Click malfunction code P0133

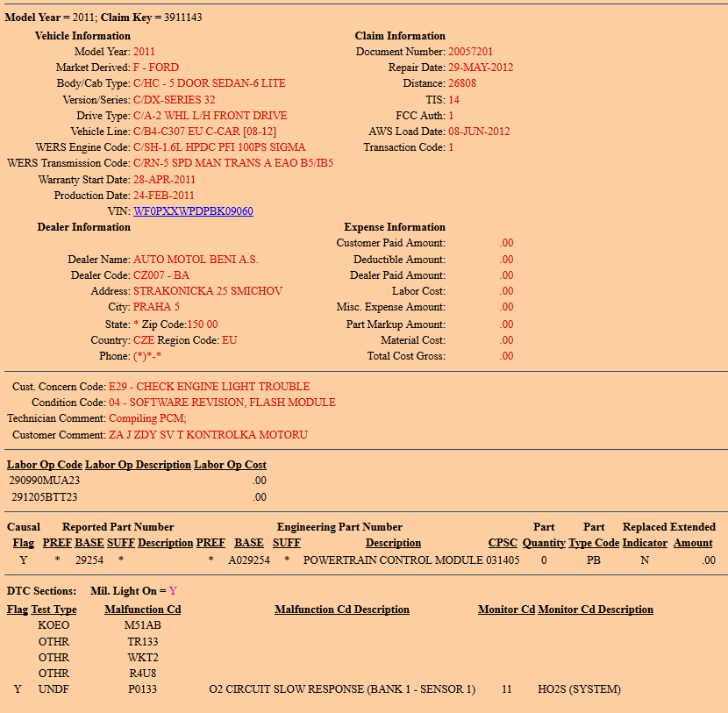142,689
